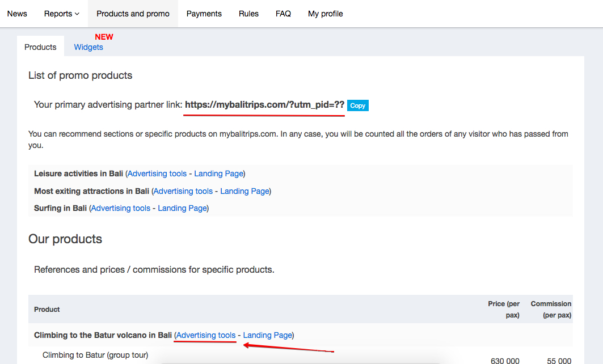This screenshot has width=603, height=364.
Task: Open Landing Page for Batur volcano climbing
Action: (x=267, y=335)
